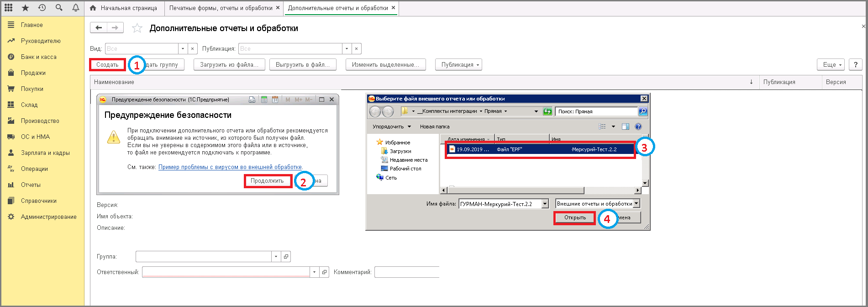Add this page to favorites with the star
The height and width of the screenshot is (307, 868).
click(137, 28)
